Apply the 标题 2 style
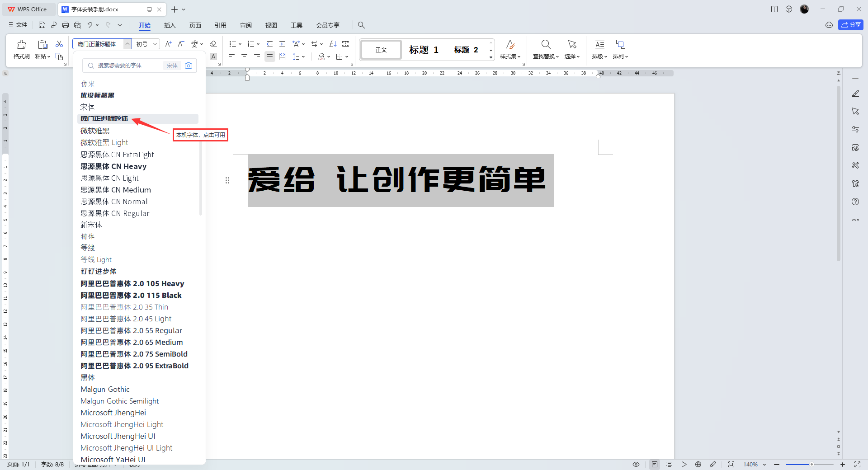The height and width of the screenshot is (470, 868). 466,50
